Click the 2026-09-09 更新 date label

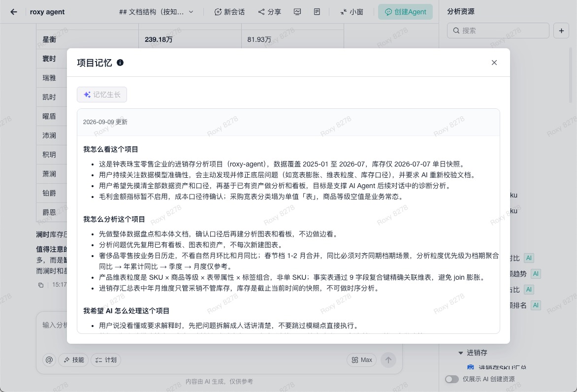click(x=105, y=122)
